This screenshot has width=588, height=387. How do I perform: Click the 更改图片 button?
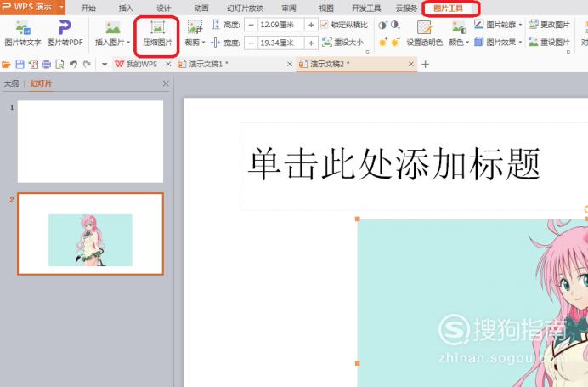549,25
